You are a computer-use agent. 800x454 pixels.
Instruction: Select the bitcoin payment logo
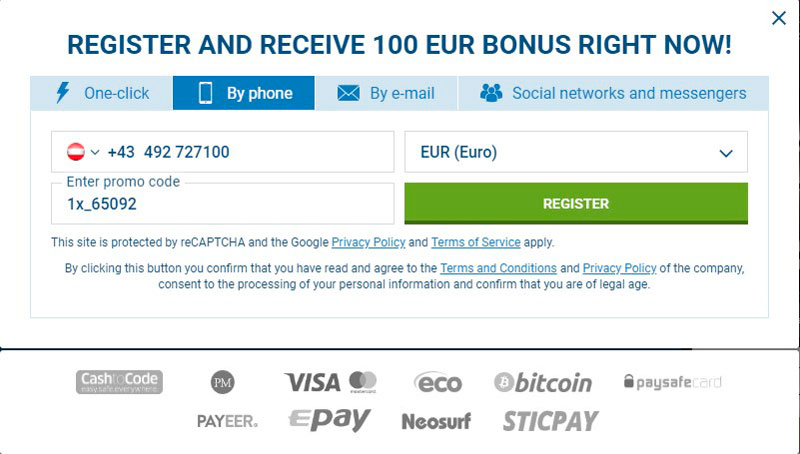[543, 383]
